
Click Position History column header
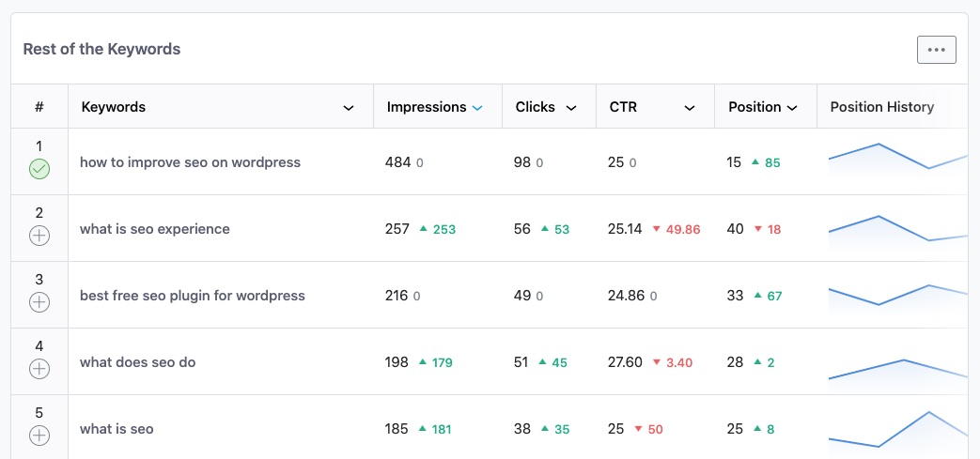point(882,107)
